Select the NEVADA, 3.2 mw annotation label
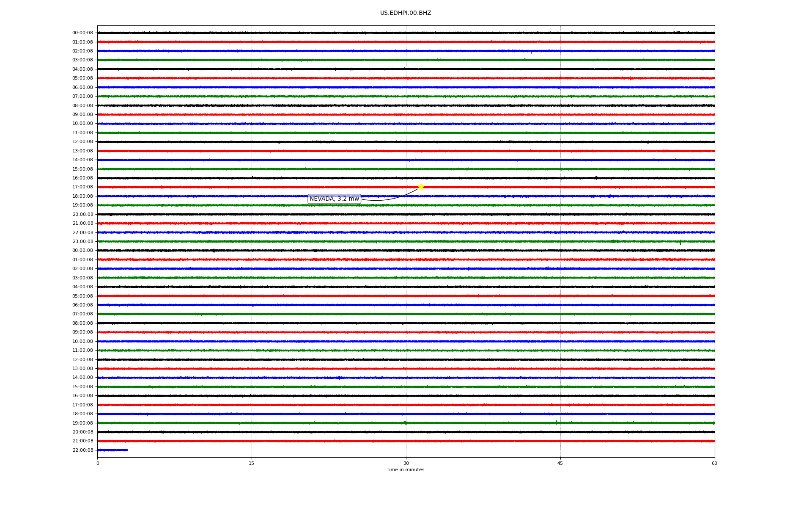 pyautogui.click(x=334, y=199)
